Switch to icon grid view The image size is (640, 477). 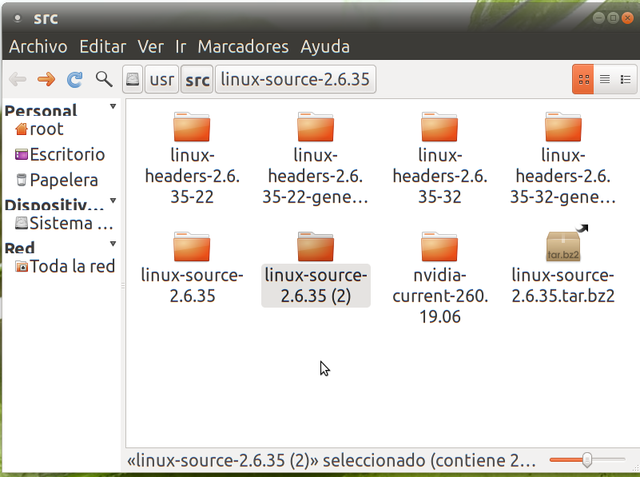583,79
